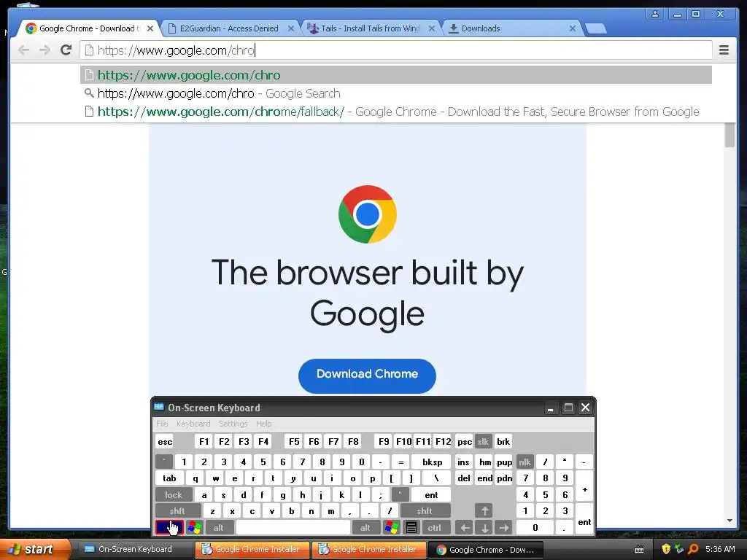Click the network connection tray icon
Image resolution: width=747 pixels, height=560 pixels.
pos(679,550)
